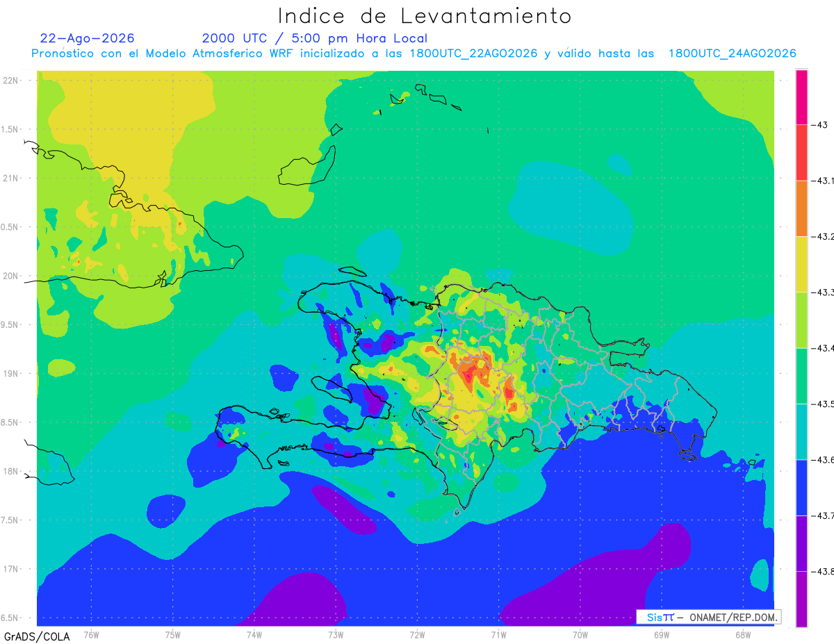
Task: Click the "6.5N" latitude label
Action: tap(10, 618)
